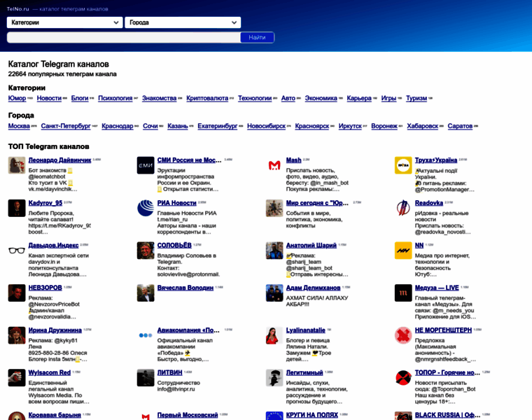Click the NN yellow logo icon
This screenshot has width=532, height=420.
tap(403, 251)
